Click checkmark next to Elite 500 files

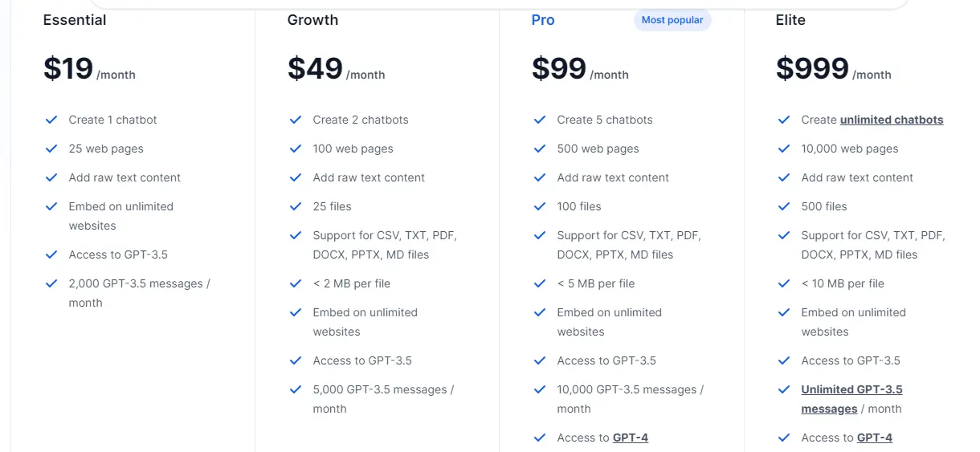pyautogui.click(x=784, y=206)
